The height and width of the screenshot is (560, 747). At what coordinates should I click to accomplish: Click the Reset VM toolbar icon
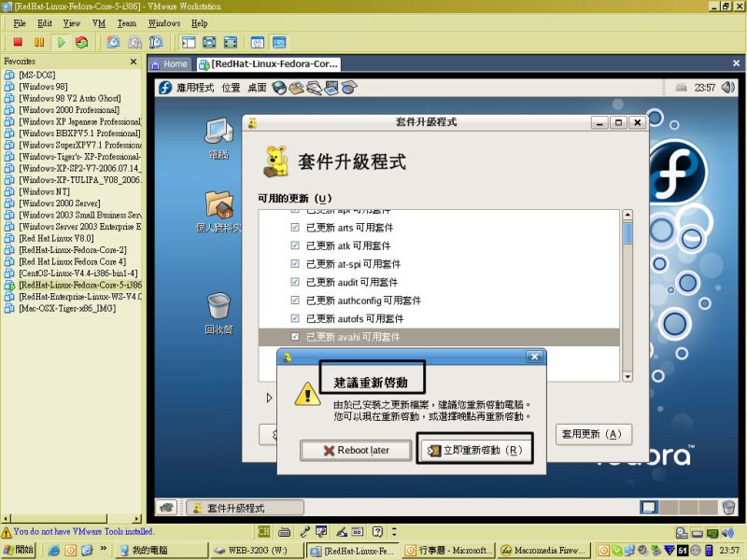click(82, 42)
